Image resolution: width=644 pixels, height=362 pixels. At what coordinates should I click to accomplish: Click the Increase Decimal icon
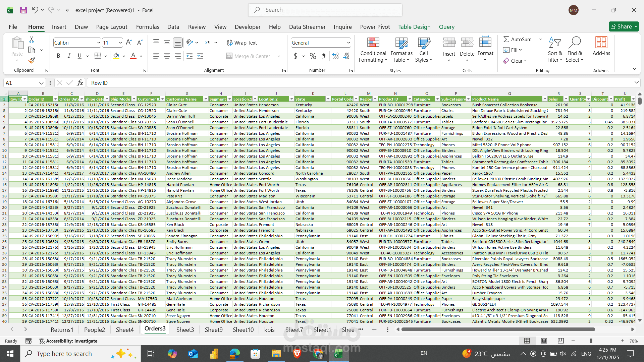[x=335, y=56]
